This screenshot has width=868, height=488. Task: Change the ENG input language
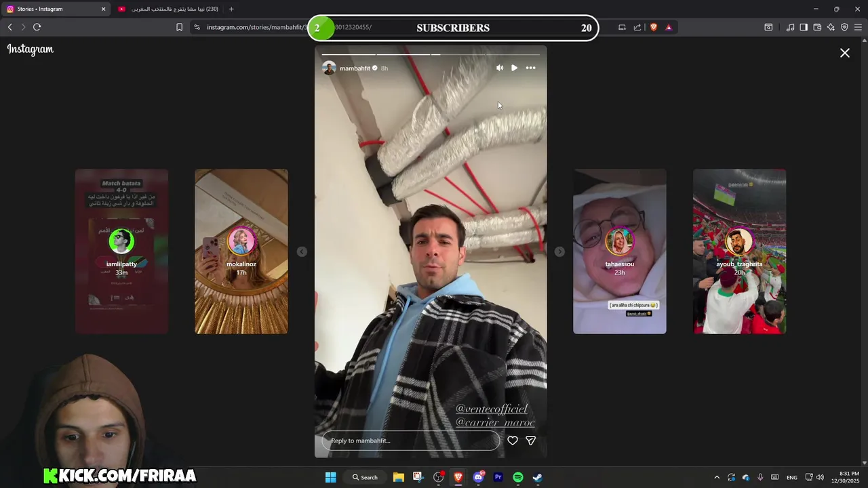tap(791, 477)
